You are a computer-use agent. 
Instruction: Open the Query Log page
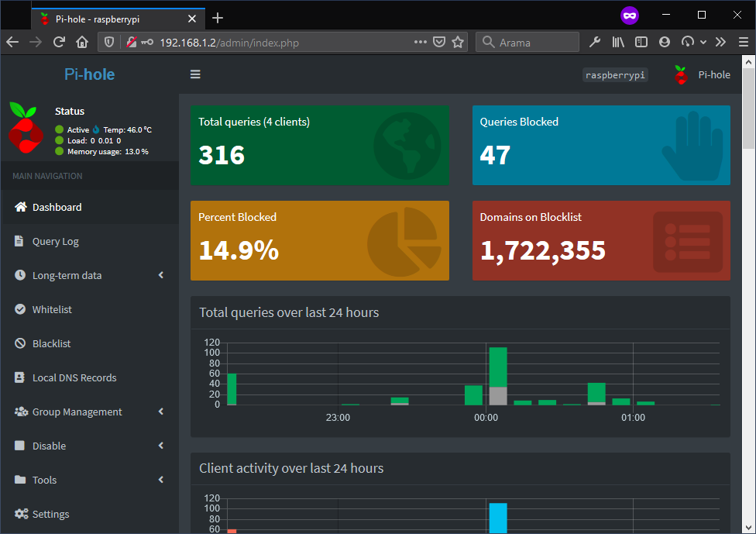tap(90, 241)
